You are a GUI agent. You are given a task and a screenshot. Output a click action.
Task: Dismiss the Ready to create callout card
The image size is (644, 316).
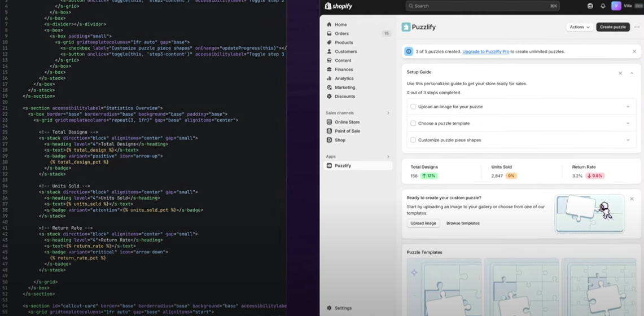coord(632,199)
